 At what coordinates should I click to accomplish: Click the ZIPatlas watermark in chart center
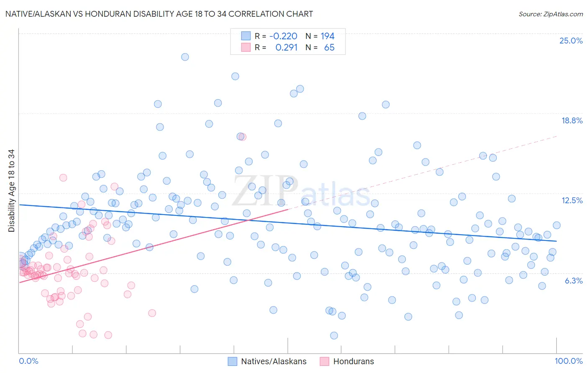[302, 192]
